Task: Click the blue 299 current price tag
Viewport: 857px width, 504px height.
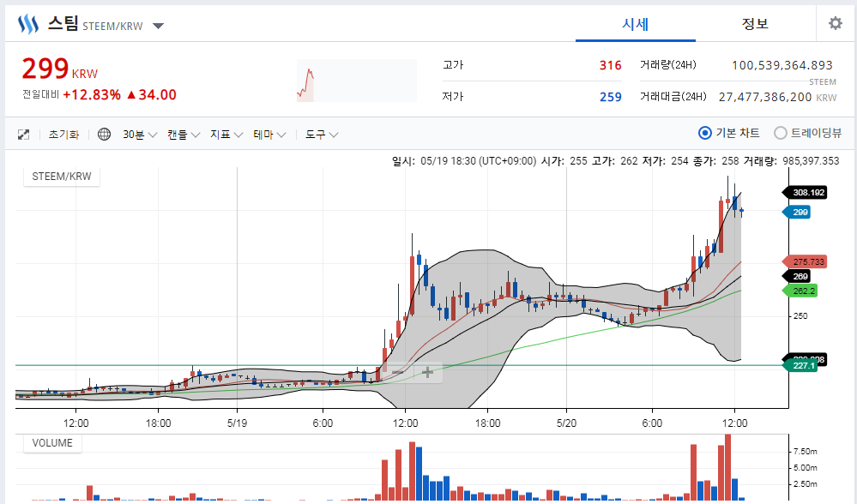Action: pos(800,212)
